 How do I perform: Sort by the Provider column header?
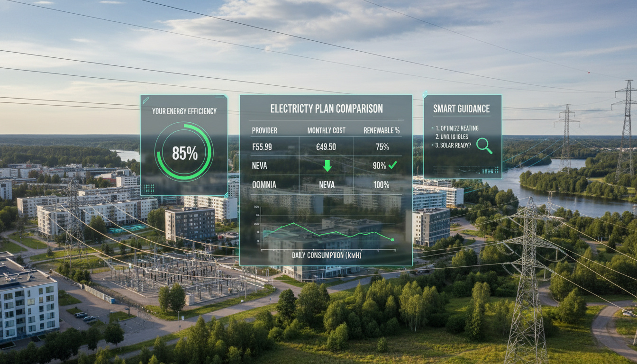[x=264, y=130]
